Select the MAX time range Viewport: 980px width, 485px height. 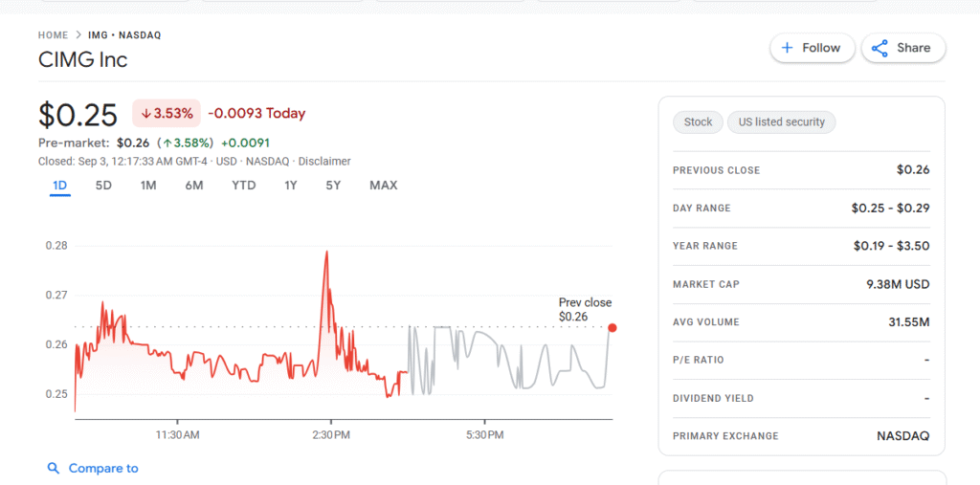coord(384,186)
